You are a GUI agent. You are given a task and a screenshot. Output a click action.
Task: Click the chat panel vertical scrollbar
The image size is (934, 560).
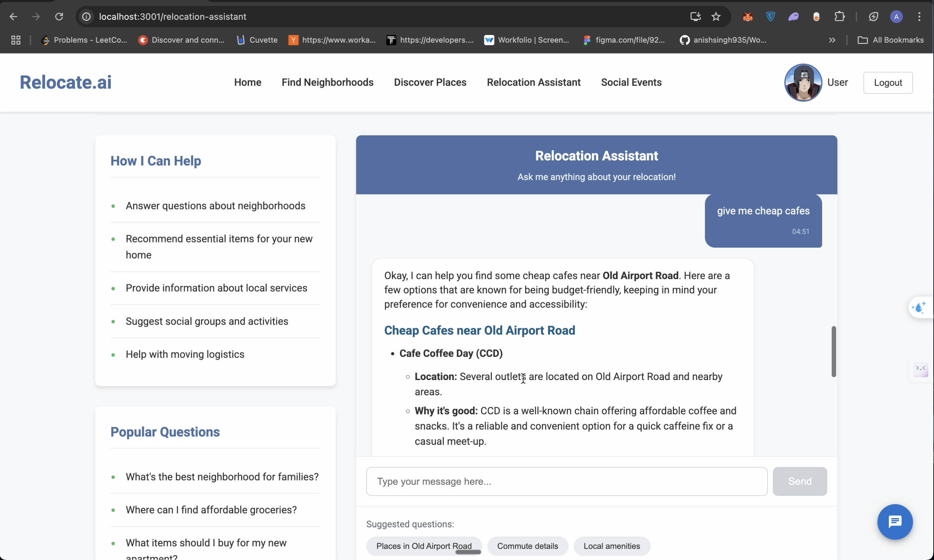[x=834, y=351]
